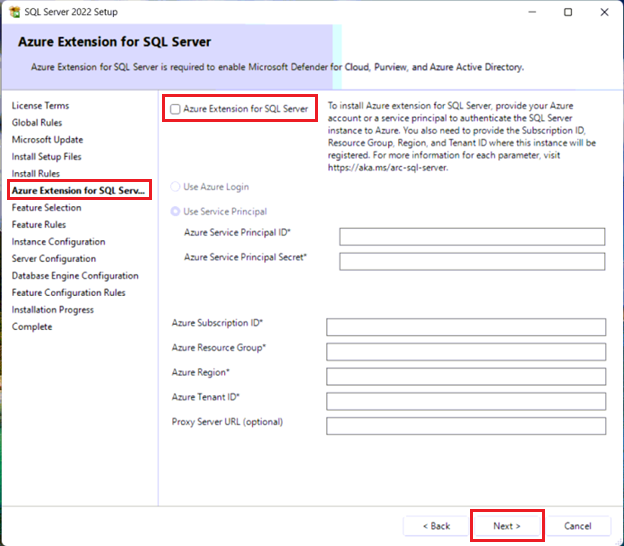Select the Install Setup Files step
This screenshot has height=546, width=624.
(x=47, y=157)
